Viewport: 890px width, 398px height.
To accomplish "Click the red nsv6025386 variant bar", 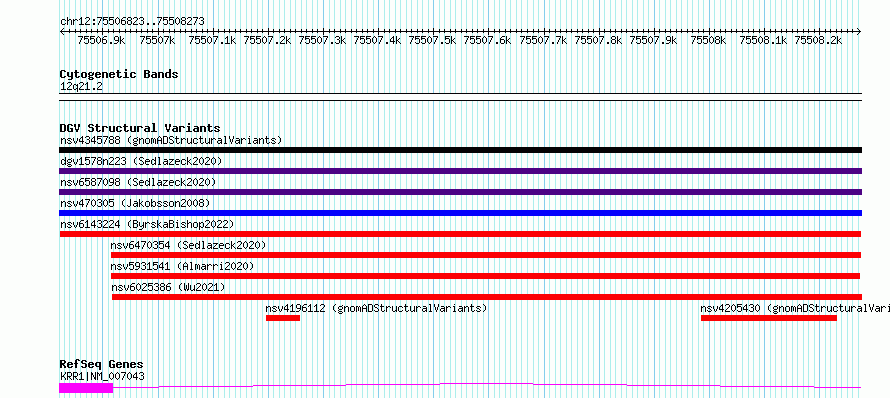I will pyautogui.click(x=487, y=297).
